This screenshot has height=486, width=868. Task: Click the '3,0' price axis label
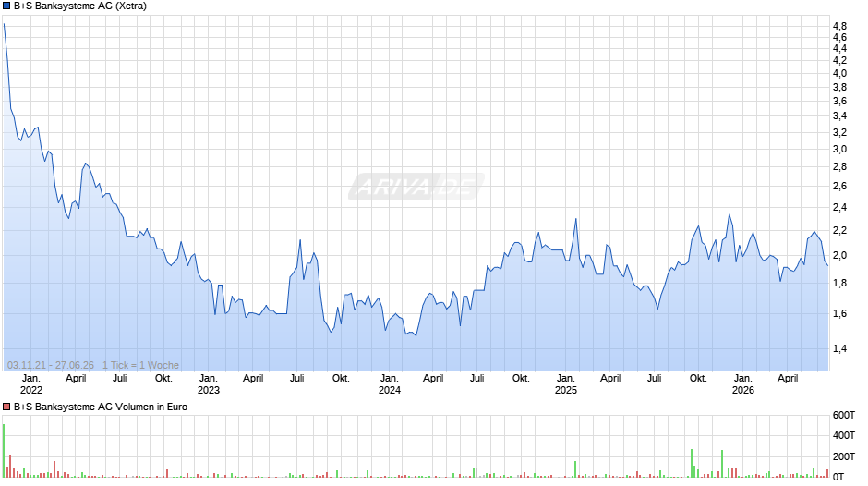click(839, 149)
